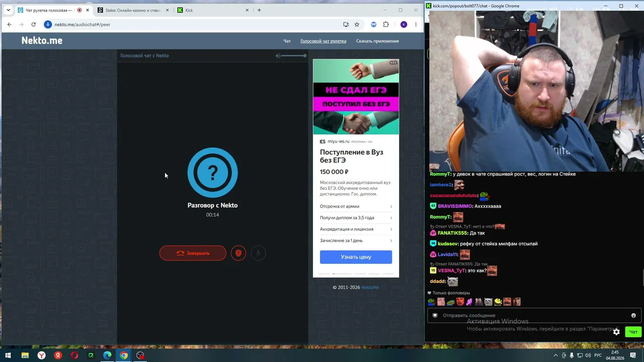This screenshot has height=362, width=644.
Task: Open Голосовой чат рулетка menu item
Action: 323,41
